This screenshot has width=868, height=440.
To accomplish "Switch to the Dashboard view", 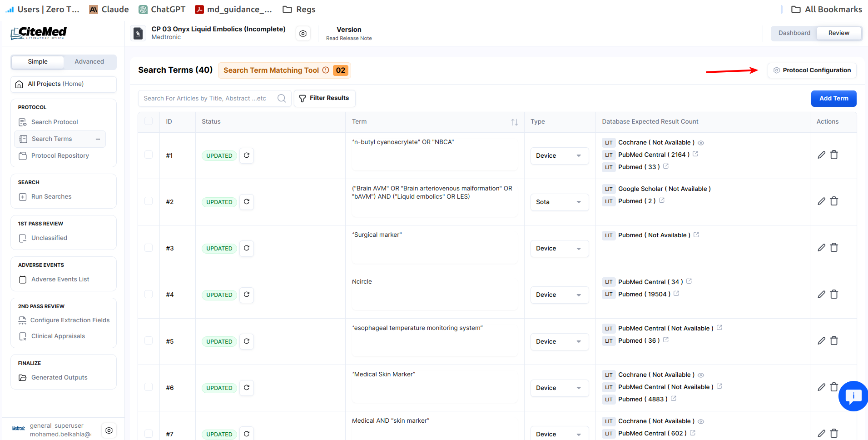I will pos(794,33).
